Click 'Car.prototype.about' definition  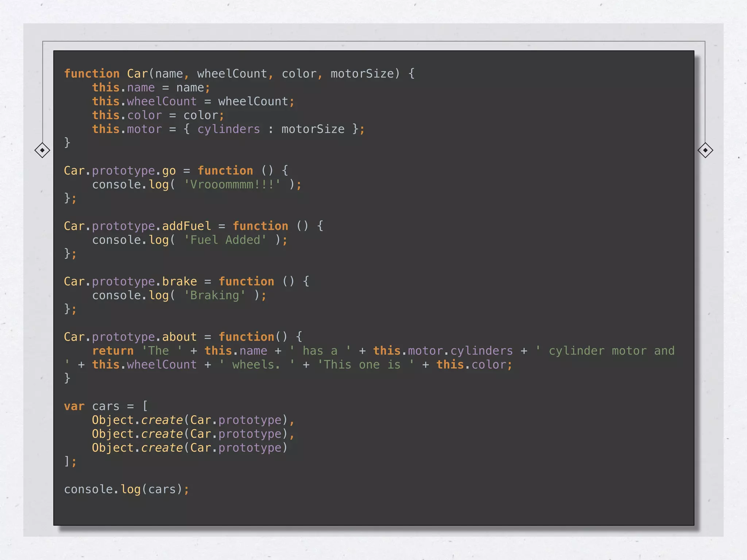[x=130, y=337]
